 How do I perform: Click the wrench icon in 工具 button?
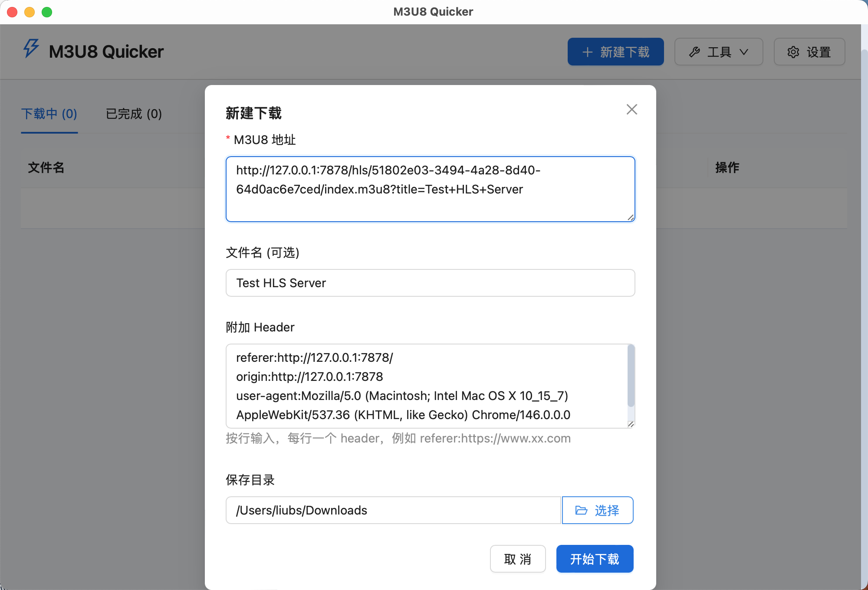694,52
